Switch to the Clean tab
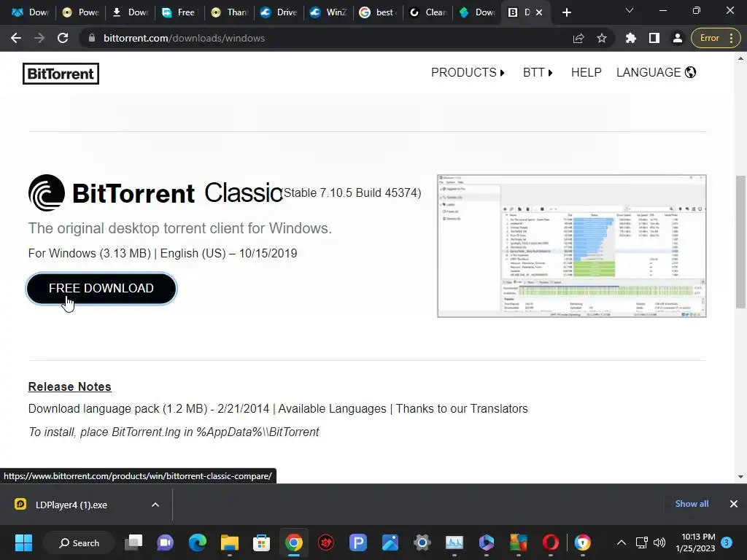Image resolution: width=747 pixels, height=560 pixels. 427,12
